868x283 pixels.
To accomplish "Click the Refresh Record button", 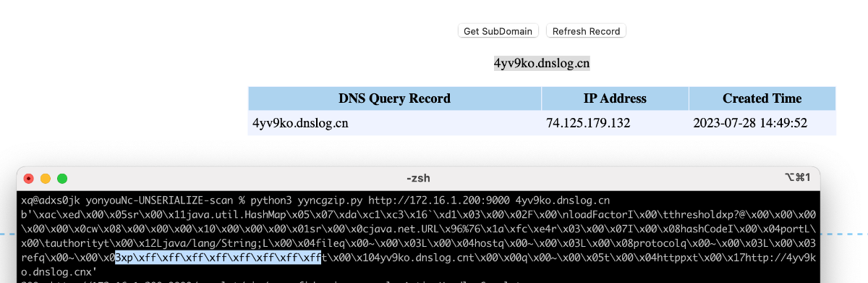I will pos(586,31).
